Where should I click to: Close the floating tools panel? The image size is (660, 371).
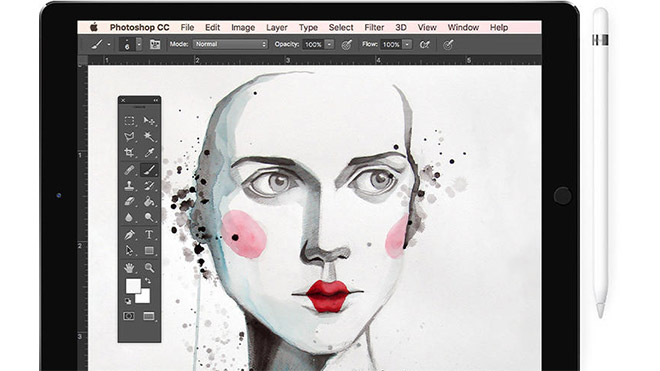[123, 100]
